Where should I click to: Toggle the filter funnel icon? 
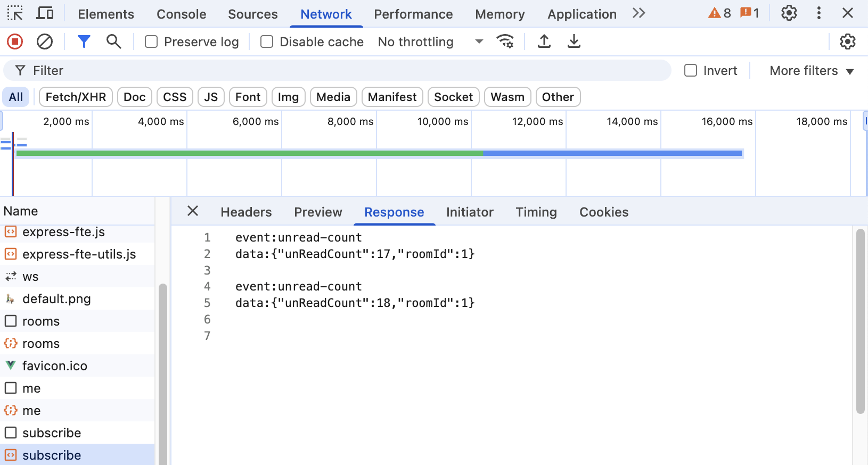coord(84,41)
